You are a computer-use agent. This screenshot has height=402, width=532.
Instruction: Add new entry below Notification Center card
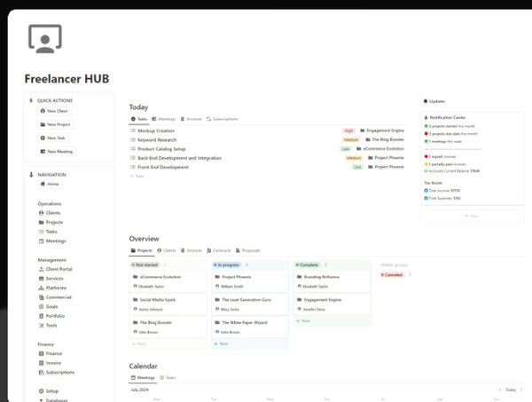(473, 216)
